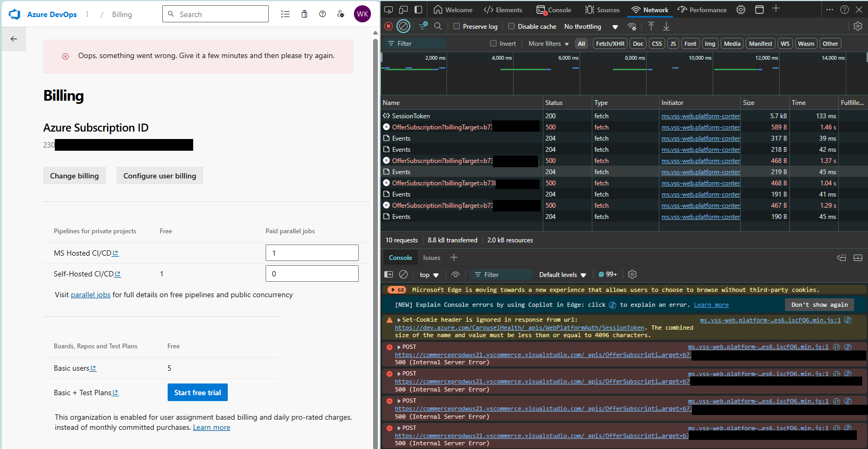The width and height of the screenshot is (868, 449).
Task: Check the Invert filter checkbox
Action: click(493, 44)
